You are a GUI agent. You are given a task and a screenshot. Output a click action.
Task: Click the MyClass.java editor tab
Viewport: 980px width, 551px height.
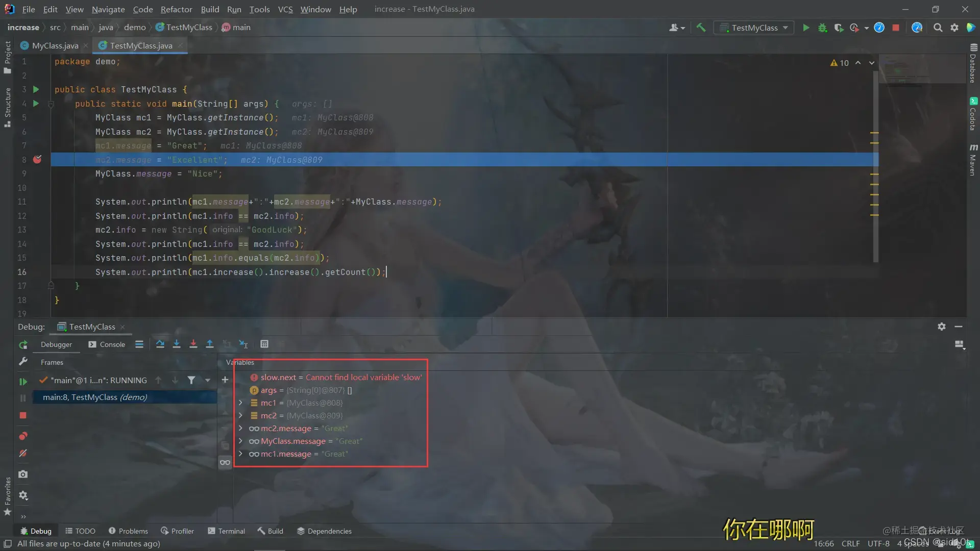click(x=55, y=45)
